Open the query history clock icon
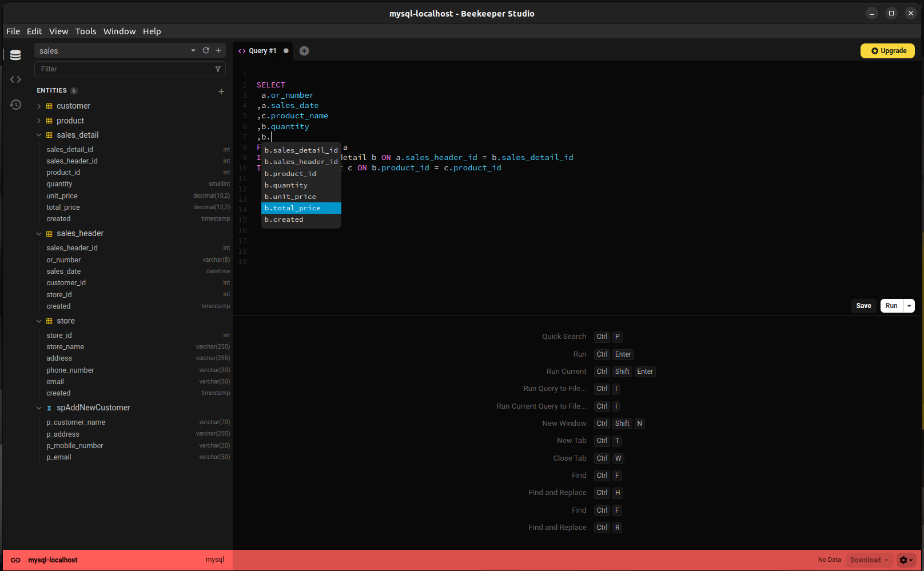924x571 pixels. click(x=15, y=105)
